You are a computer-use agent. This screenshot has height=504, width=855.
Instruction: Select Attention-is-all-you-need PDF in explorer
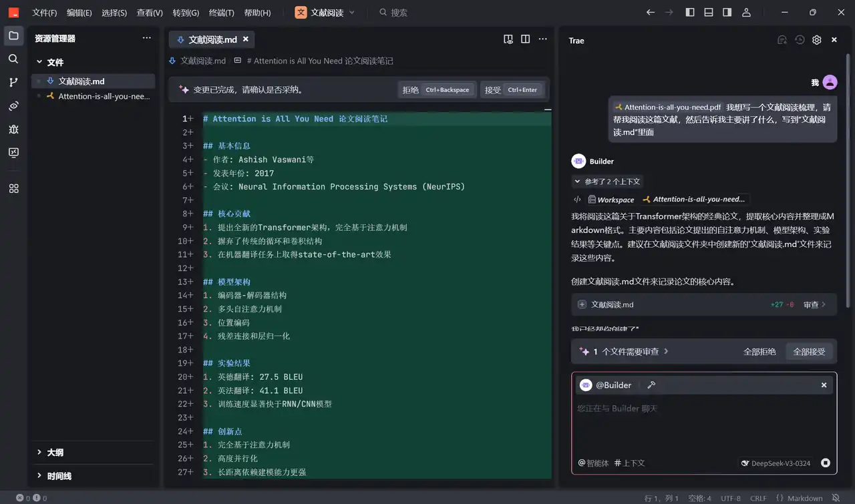[94, 96]
